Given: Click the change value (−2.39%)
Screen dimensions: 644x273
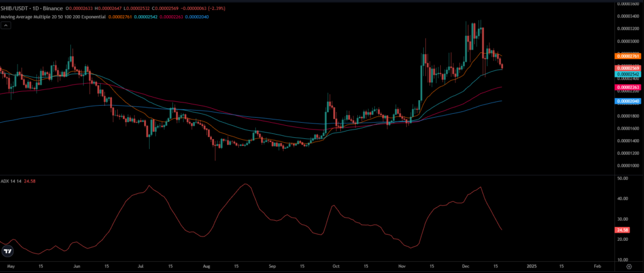Looking at the screenshot, I should [x=216, y=8].
